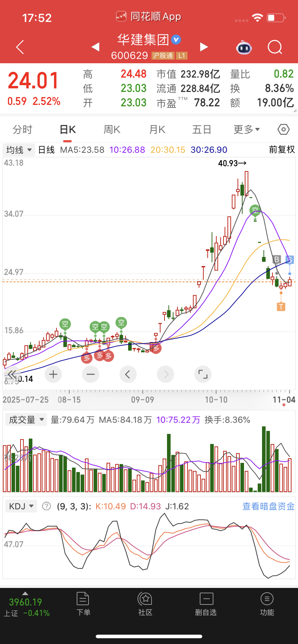298x644 pixels.
Task: Tap the back arrow in header
Action: (x=20, y=47)
